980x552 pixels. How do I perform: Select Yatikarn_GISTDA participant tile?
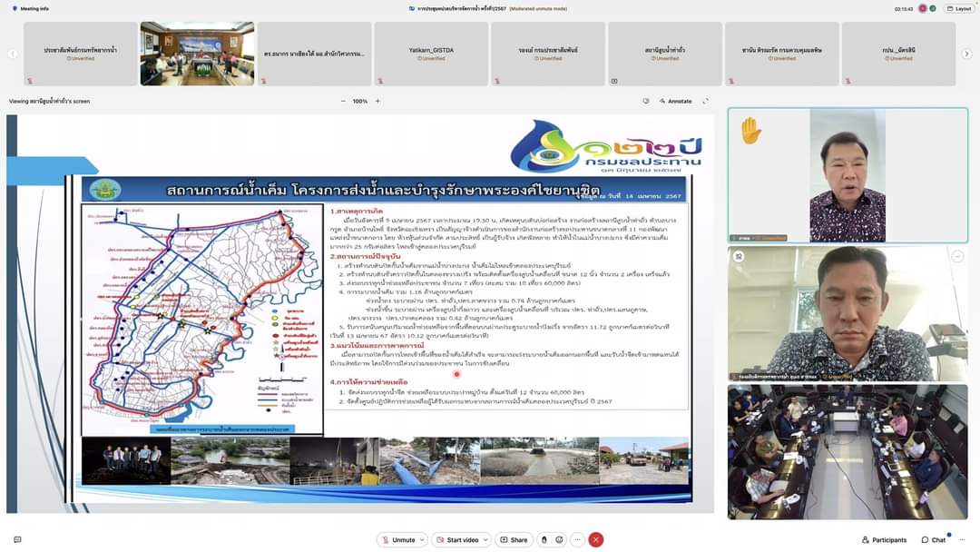click(431, 54)
